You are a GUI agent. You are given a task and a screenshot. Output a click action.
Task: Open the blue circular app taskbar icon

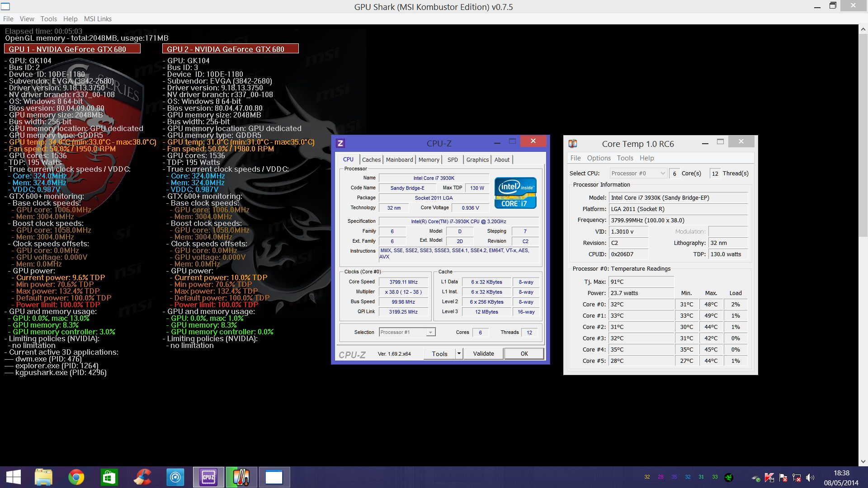point(175,477)
